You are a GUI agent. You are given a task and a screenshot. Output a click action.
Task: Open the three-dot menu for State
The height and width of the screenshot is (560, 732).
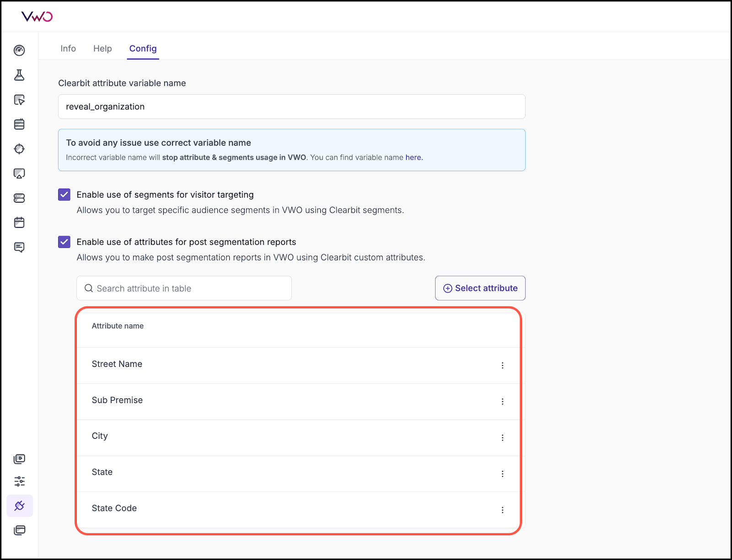point(502,474)
